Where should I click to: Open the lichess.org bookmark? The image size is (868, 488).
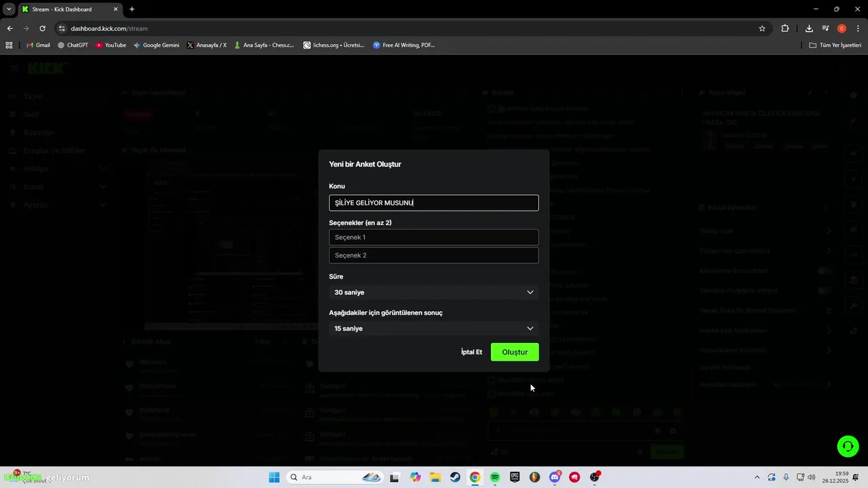[x=334, y=45]
